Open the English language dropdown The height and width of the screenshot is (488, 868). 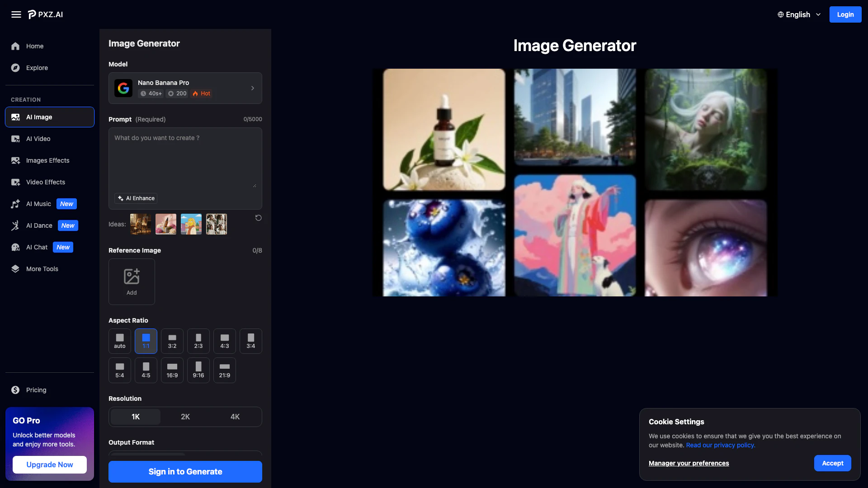point(799,14)
